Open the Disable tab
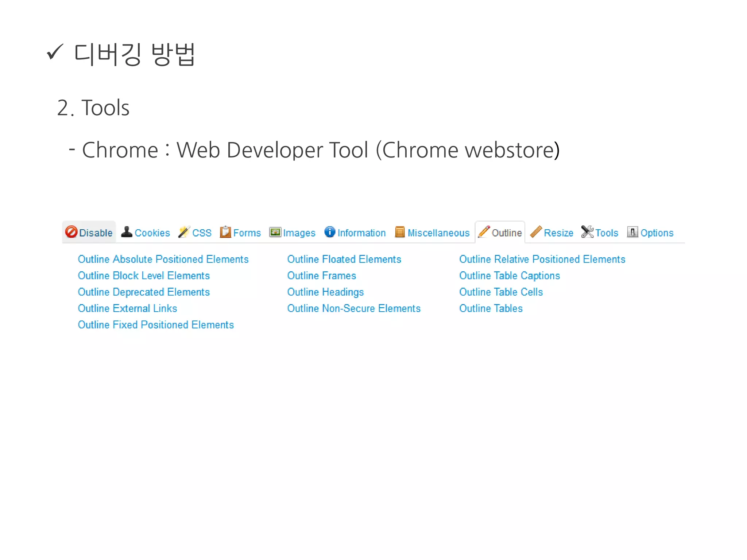 pyautogui.click(x=89, y=232)
